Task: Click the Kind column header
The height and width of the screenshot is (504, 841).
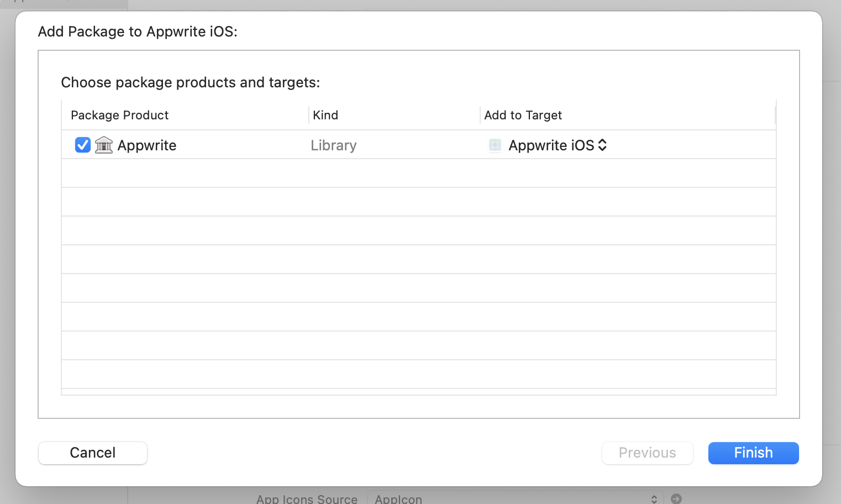Action: tap(325, 115)
